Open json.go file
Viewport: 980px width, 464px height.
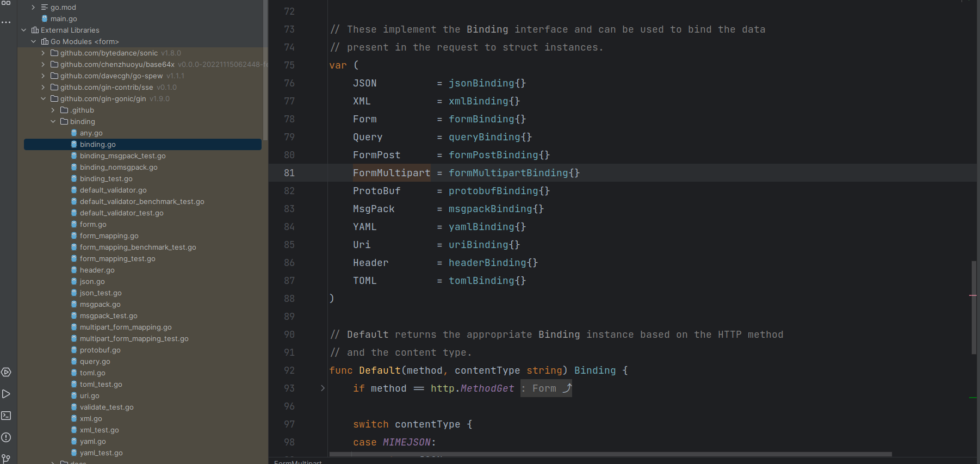pos(92,281)
